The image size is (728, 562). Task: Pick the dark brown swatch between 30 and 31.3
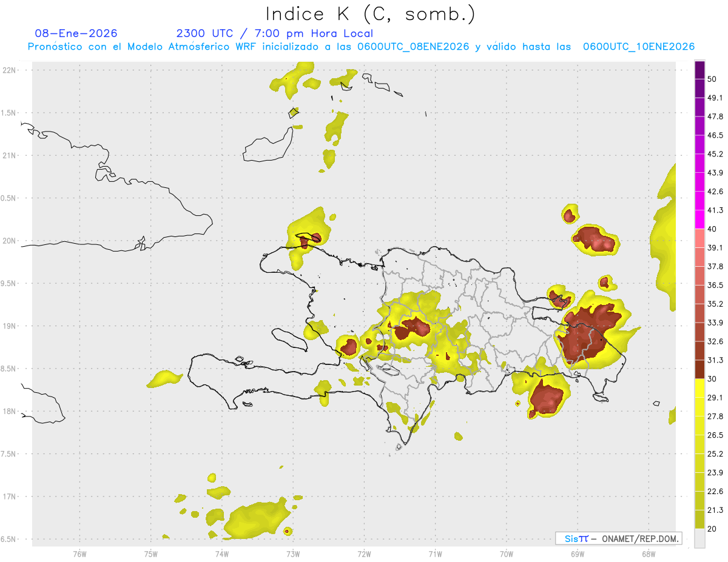(x=699, y=370)
